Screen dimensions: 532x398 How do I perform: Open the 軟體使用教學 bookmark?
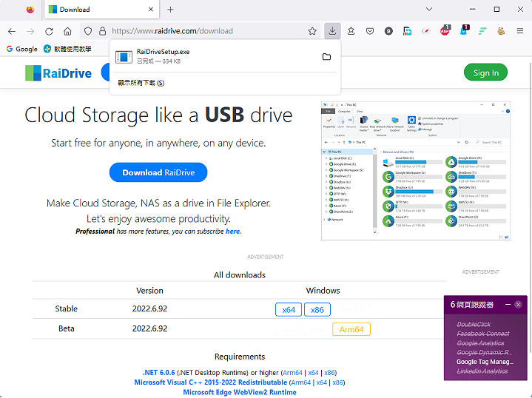click(67, 49)
